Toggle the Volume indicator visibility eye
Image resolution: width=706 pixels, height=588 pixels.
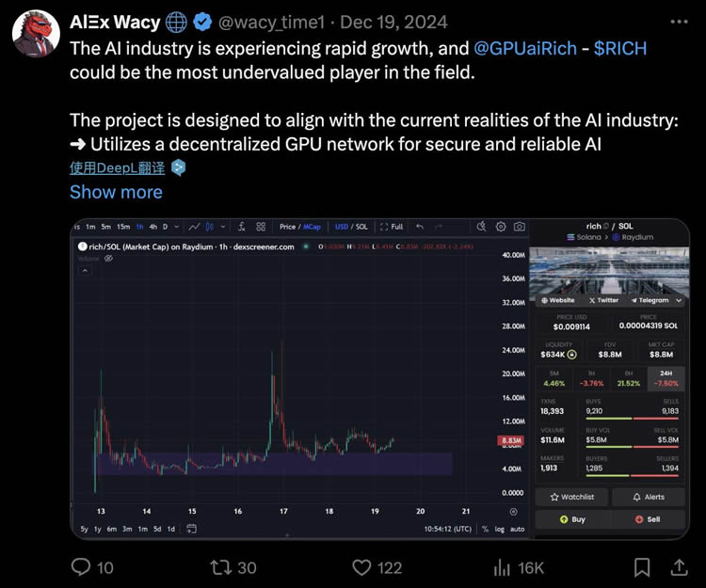pos(108,258)
